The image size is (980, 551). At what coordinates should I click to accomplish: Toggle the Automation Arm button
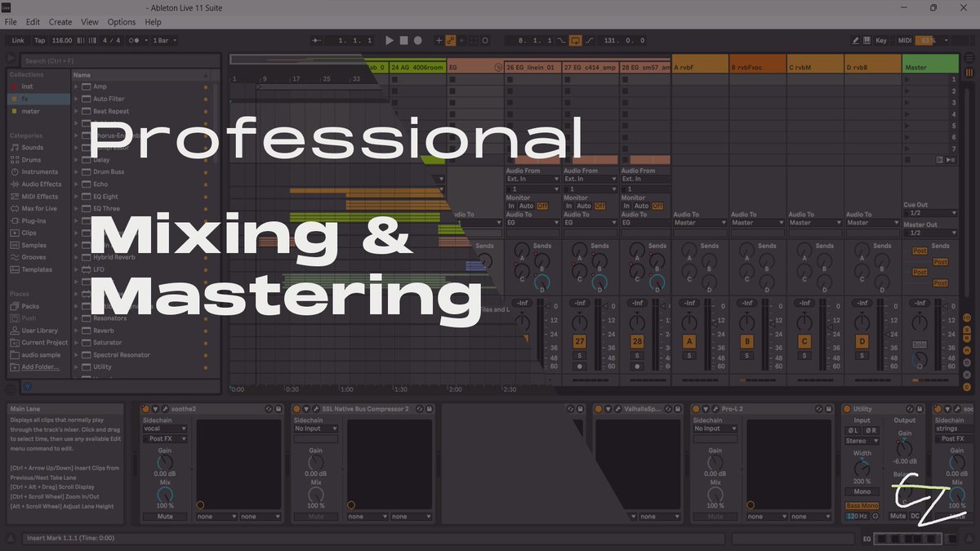coord(450,40)
